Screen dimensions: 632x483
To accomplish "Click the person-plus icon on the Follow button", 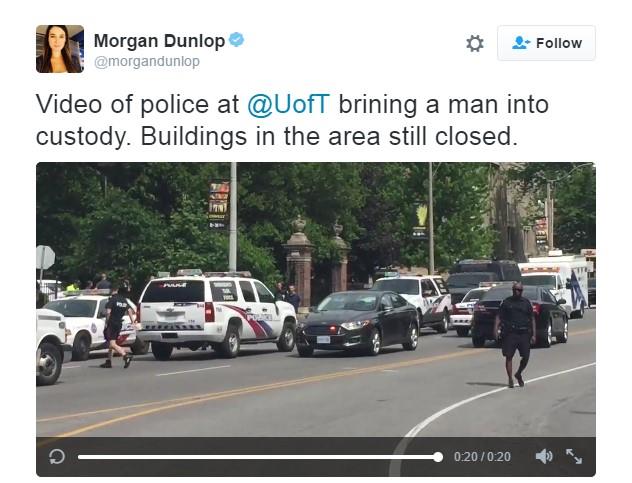I will tap(520, 43).
